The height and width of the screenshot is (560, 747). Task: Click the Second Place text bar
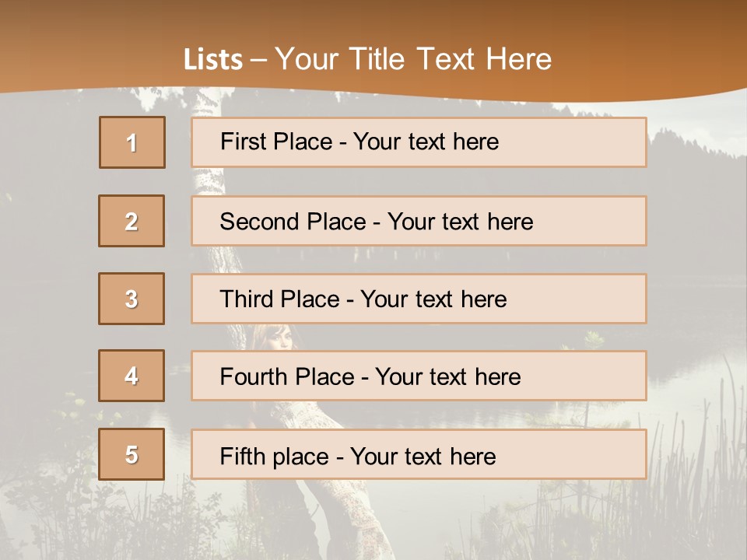tap(419, 221)
